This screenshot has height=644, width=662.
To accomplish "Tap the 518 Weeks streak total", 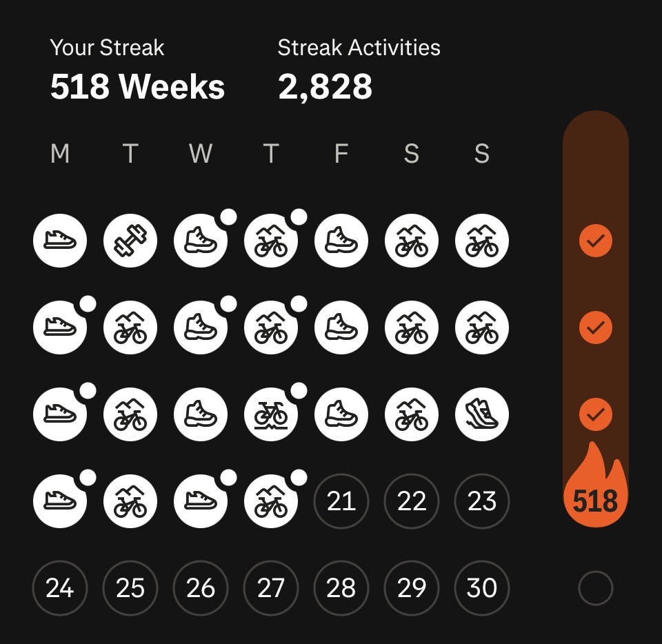I will [x=138, y=88].
